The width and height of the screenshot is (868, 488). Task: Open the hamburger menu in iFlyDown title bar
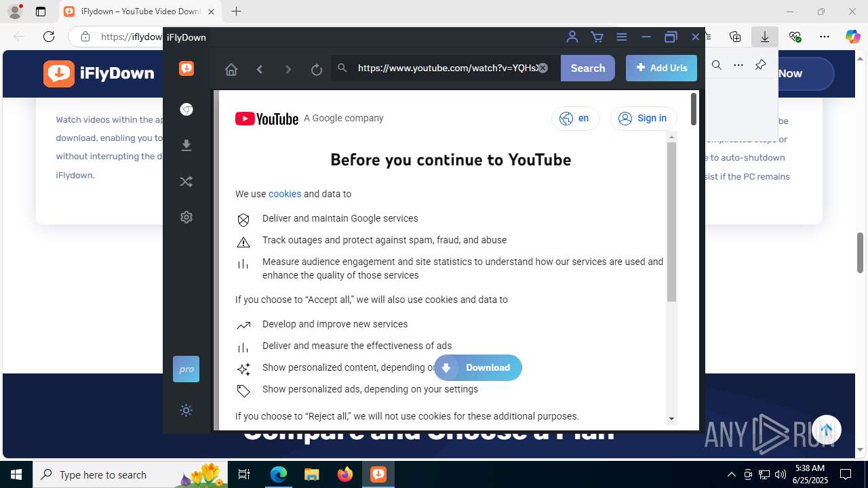click(621, 37)
